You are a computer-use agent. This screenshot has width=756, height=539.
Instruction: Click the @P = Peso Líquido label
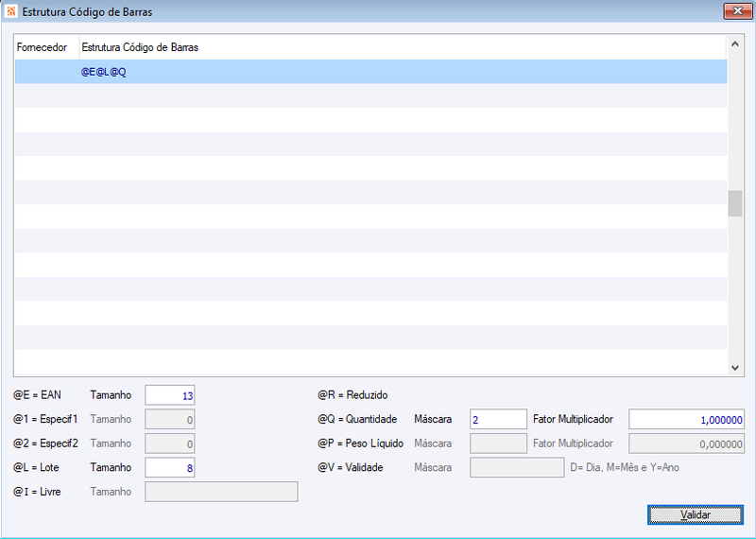[x=361, y=443]
